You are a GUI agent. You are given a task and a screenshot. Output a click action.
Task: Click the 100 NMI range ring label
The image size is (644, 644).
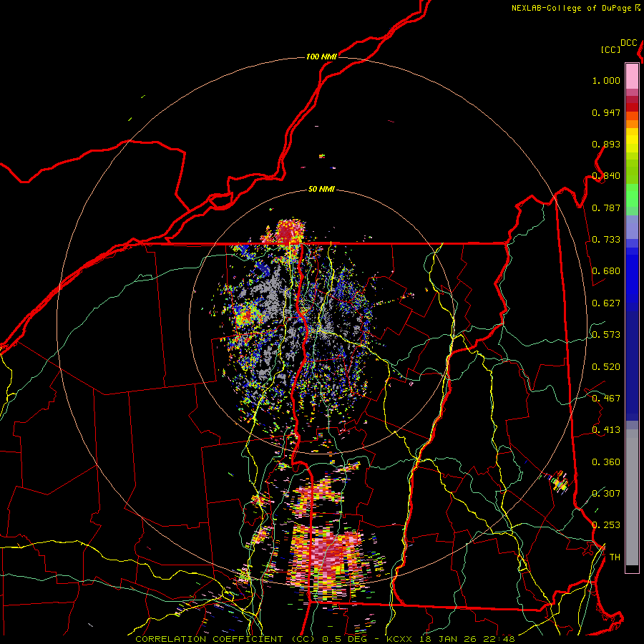point(321,57)
